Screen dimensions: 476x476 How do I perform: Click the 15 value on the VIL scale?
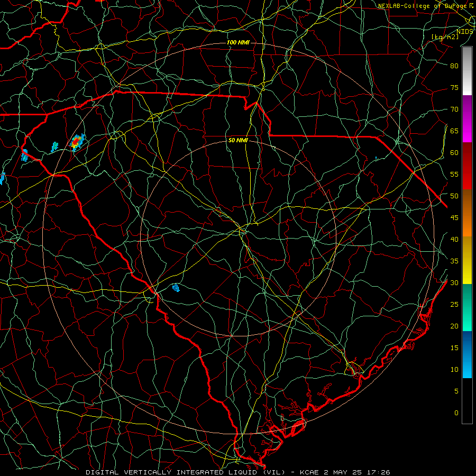pyautogui.click(x=454, y=348)
